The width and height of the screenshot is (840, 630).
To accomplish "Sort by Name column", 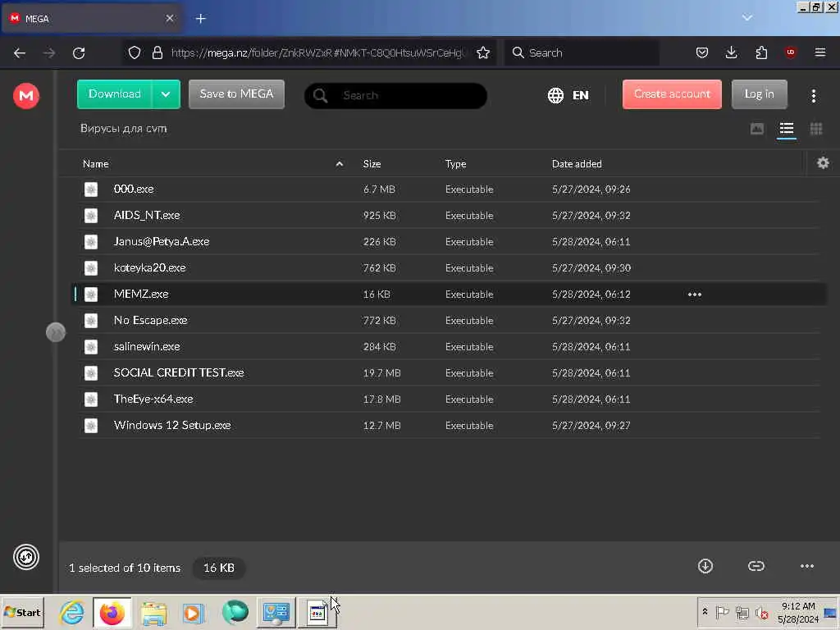I will pos(96,164).
